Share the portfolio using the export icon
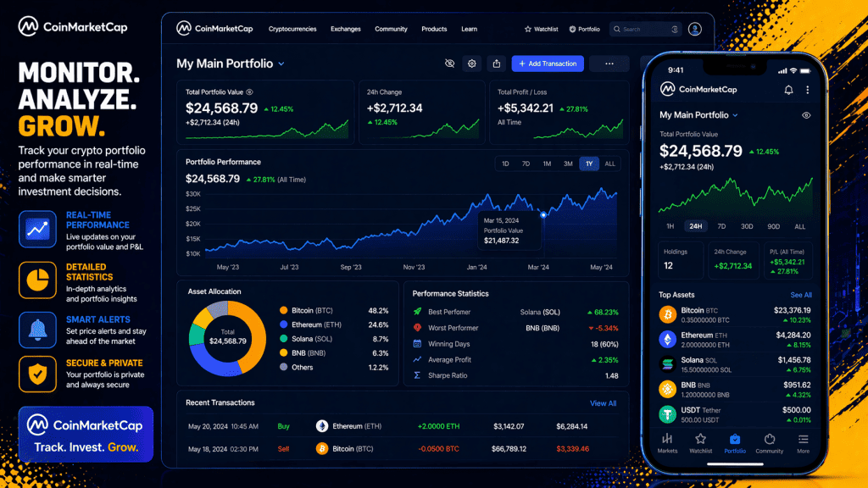Viewport: 868px width, 488px height. pos(497,64)
